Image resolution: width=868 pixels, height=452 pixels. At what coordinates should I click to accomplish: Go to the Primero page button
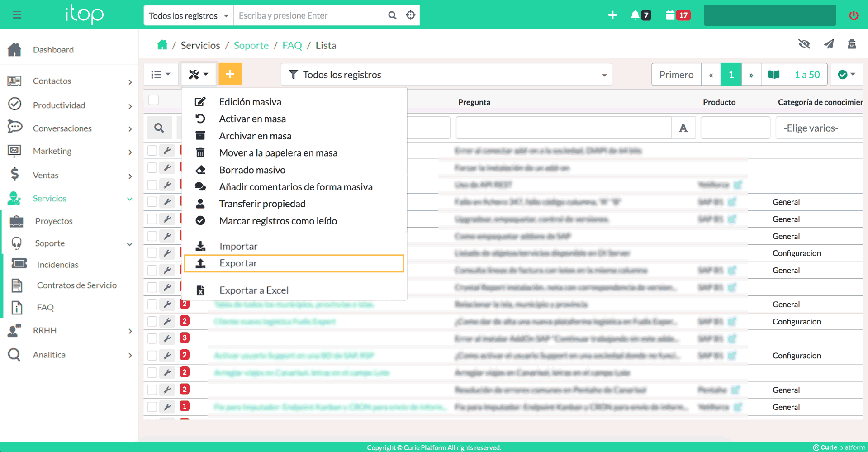point(676,75)
